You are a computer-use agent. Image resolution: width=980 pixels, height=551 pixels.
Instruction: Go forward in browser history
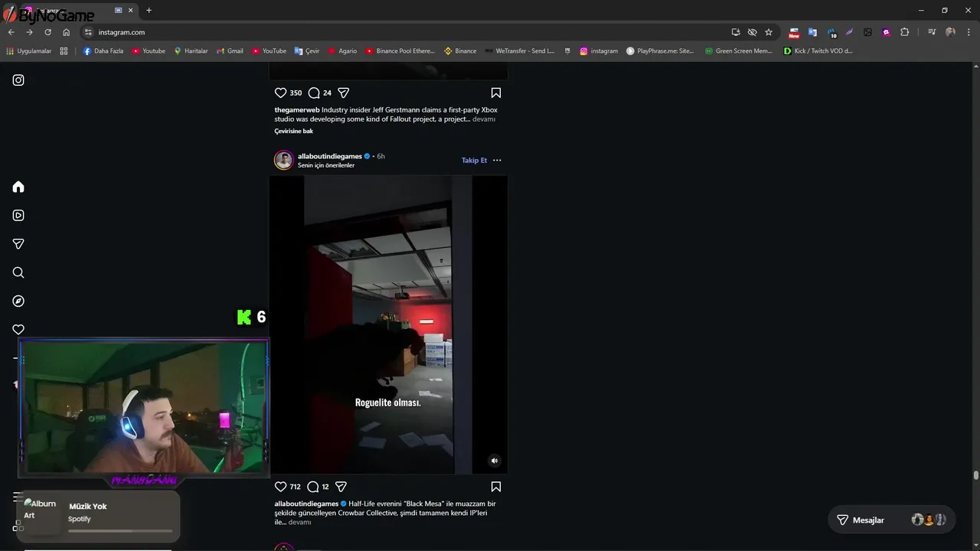pos(29,32)
